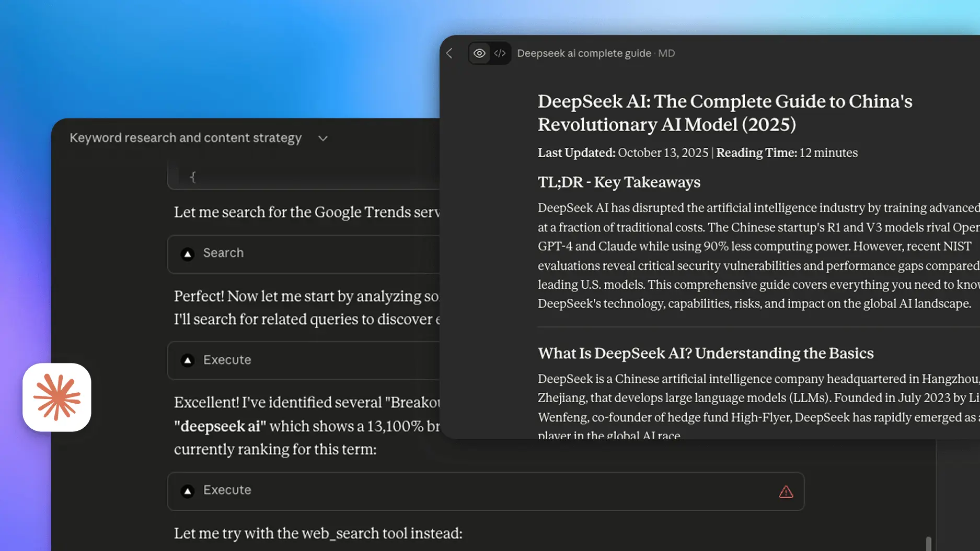Click the red warning triangle icon
The image size is (980, 551).
pyautogui.click(x=786, y=491)
